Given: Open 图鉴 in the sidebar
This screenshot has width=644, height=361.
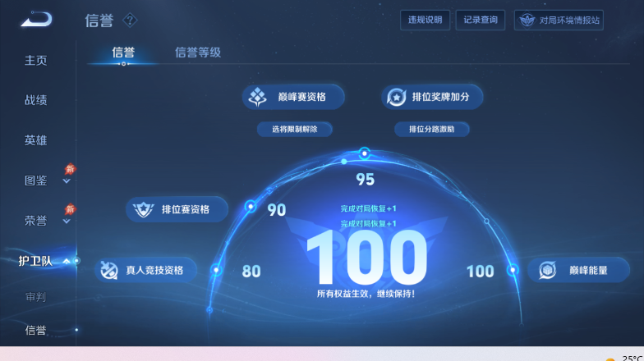Looking at the screenshot, I should tap(36, 180).
